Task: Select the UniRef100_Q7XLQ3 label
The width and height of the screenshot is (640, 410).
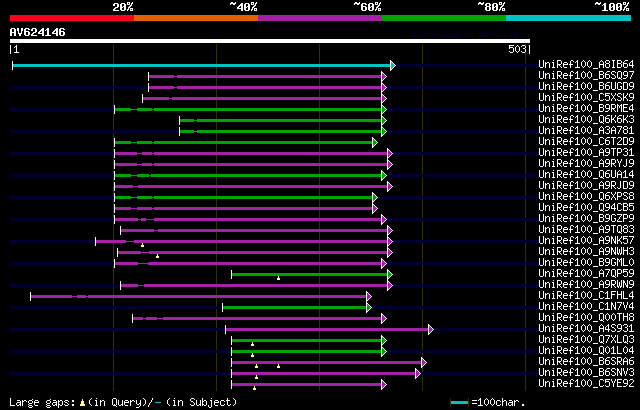Action: coord(586,340)
